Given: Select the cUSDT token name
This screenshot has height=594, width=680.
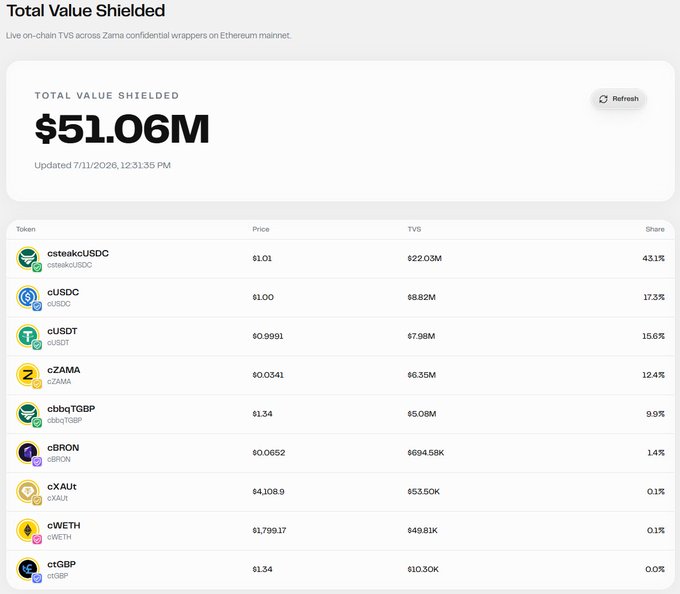Looking at the screenshot, I should (x=62, y=331).
